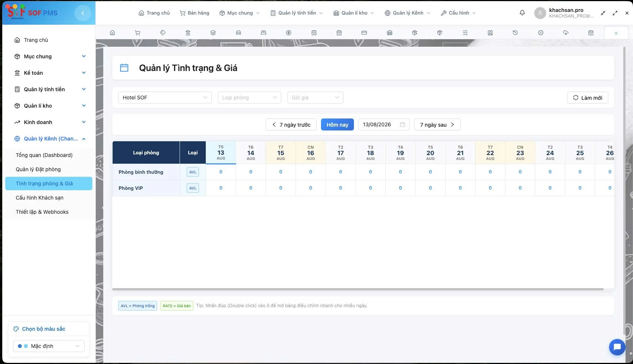Click the percent discount shortcut icon

pyautogui.click(x=541, y=33)
